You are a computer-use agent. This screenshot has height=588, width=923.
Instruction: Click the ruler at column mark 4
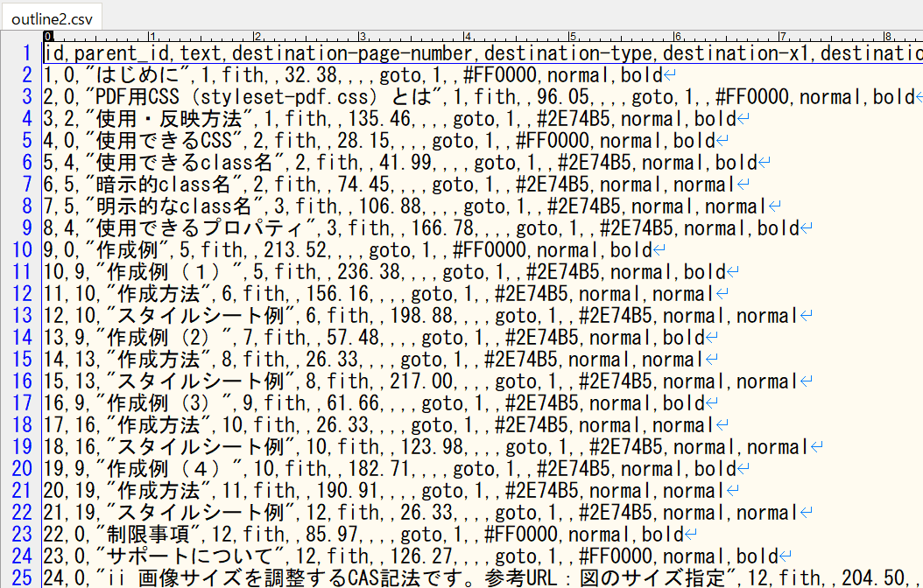tap(468, 37)
